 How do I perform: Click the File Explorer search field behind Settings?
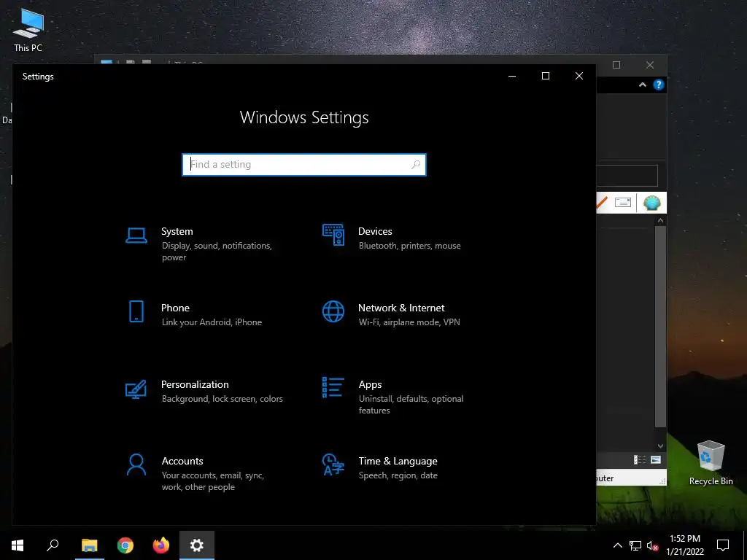tap(627, 176)
